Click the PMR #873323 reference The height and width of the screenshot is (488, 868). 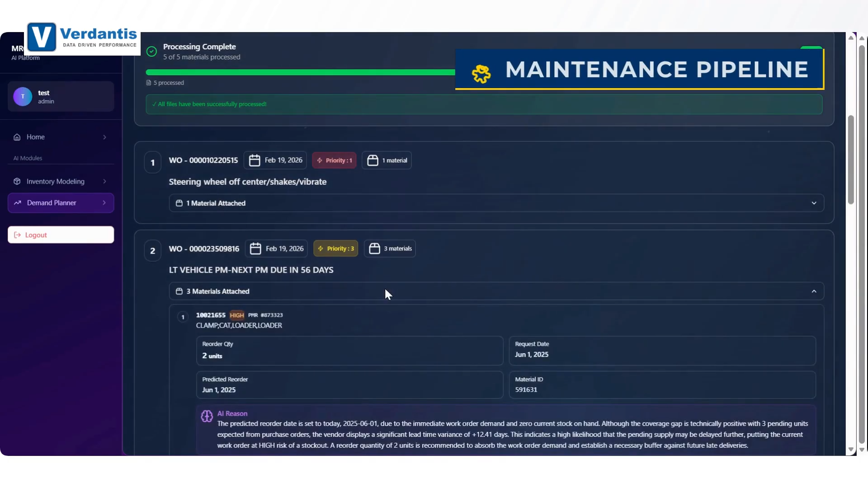point(265,315)
